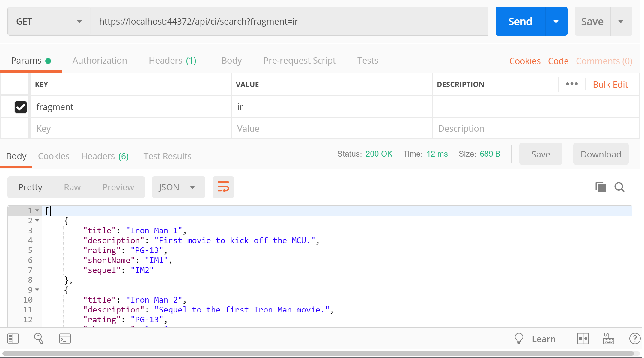The height and width of the screenshot is (358, 644).
Task: Click the Save button for the response
Action: point(540,154)
